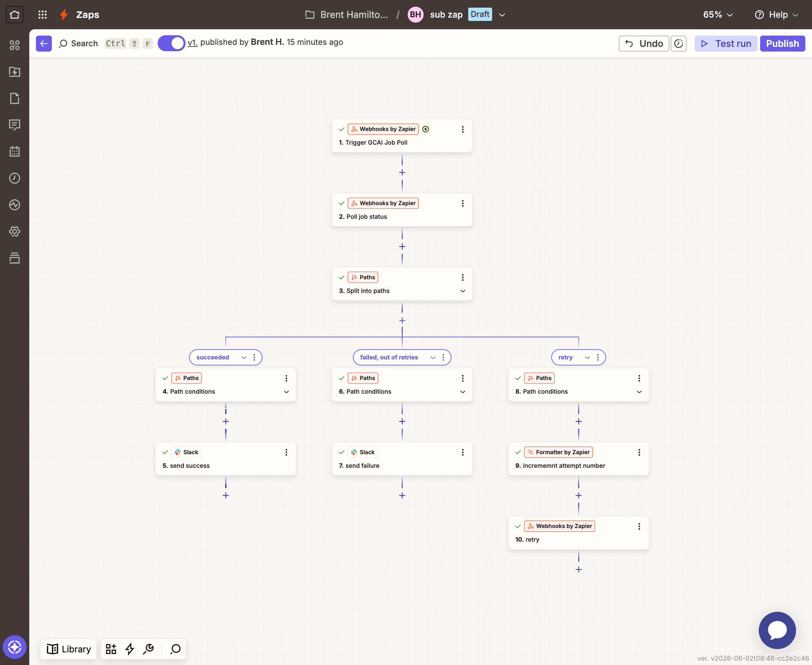The image size is (812, 665).
Task: Select the incrememnt attempt number step card
Action: tap(578, 459)
